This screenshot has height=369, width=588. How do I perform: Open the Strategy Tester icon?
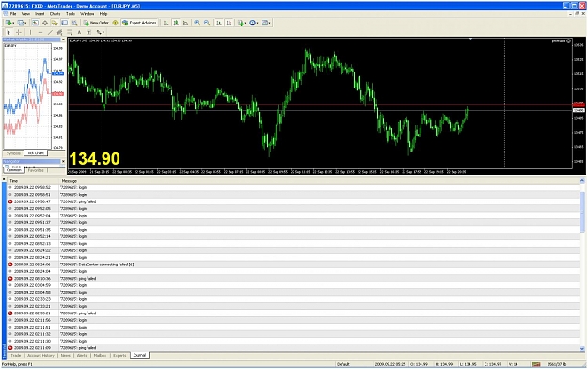[74, 23]
